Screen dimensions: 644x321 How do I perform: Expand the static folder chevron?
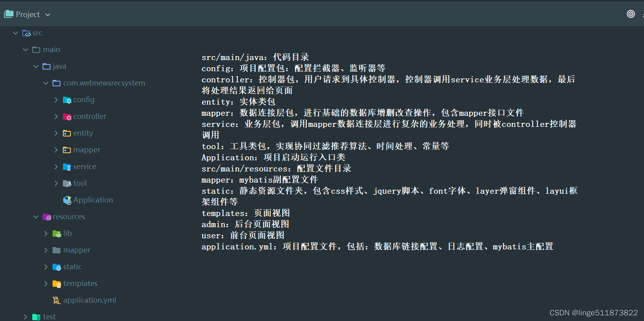coord(46,267)
